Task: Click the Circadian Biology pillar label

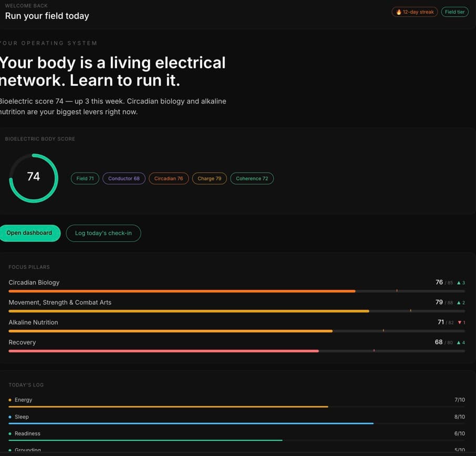Action: tap(34, 282)
